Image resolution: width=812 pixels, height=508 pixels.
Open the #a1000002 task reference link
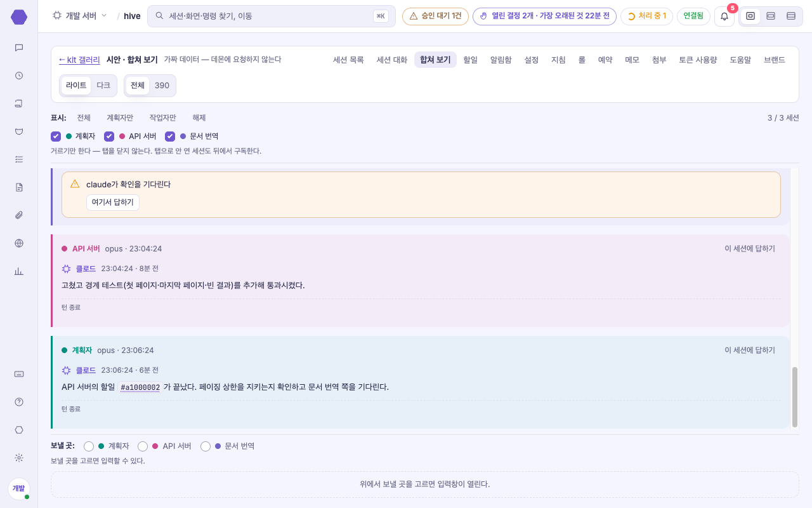(140, 387)
